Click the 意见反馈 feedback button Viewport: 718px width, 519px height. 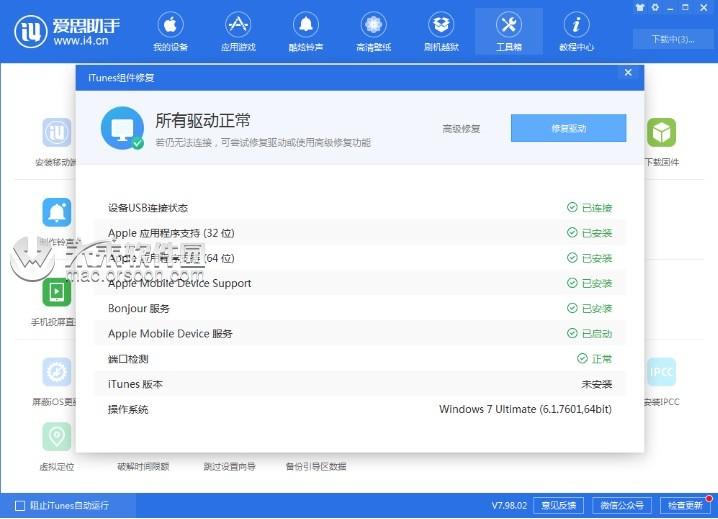(x=558, y=505)
